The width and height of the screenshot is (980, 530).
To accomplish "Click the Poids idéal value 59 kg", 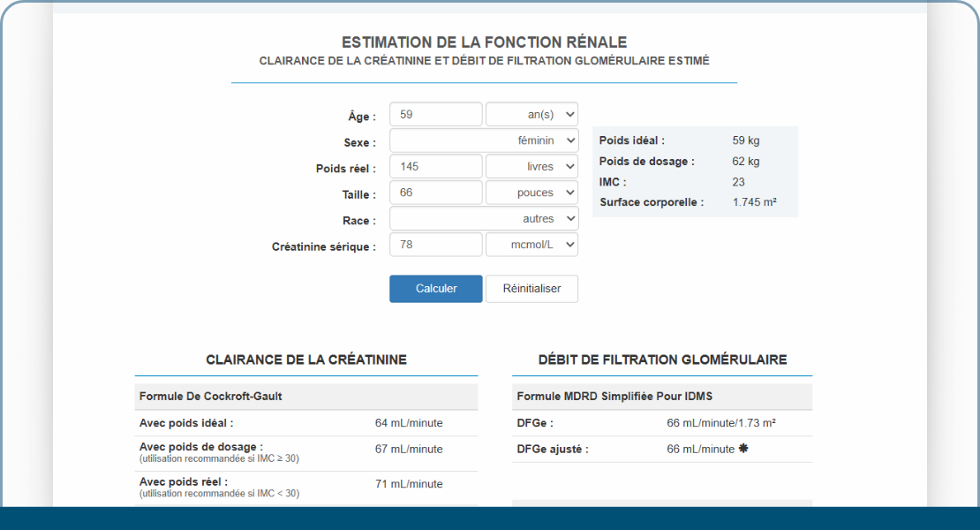I will (x=745, y=140).
